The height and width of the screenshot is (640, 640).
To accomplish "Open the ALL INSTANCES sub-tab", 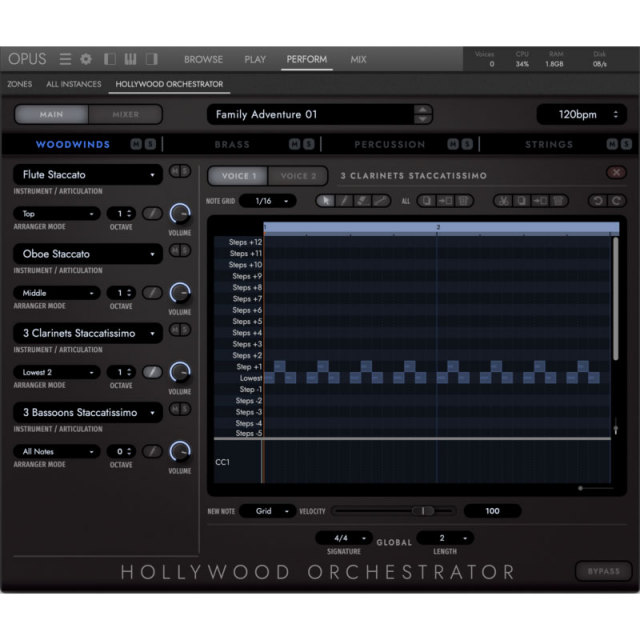I will click(73, 84).
